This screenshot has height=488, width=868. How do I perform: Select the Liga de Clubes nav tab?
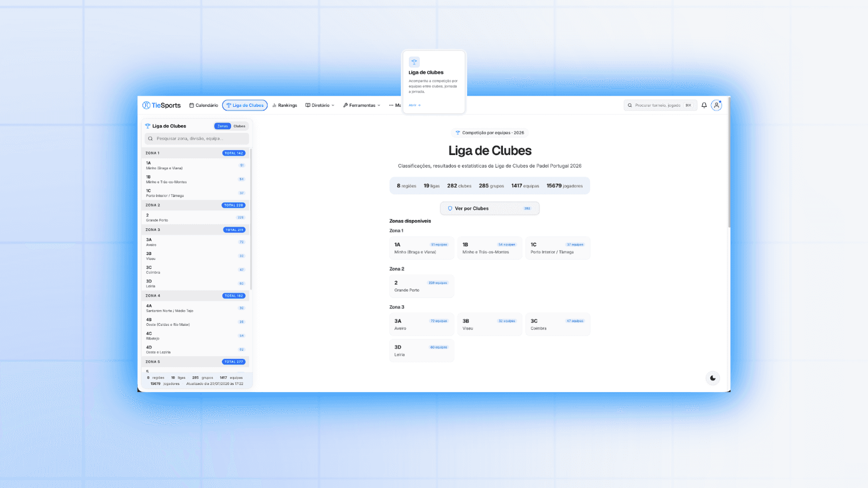coord(245,105)
